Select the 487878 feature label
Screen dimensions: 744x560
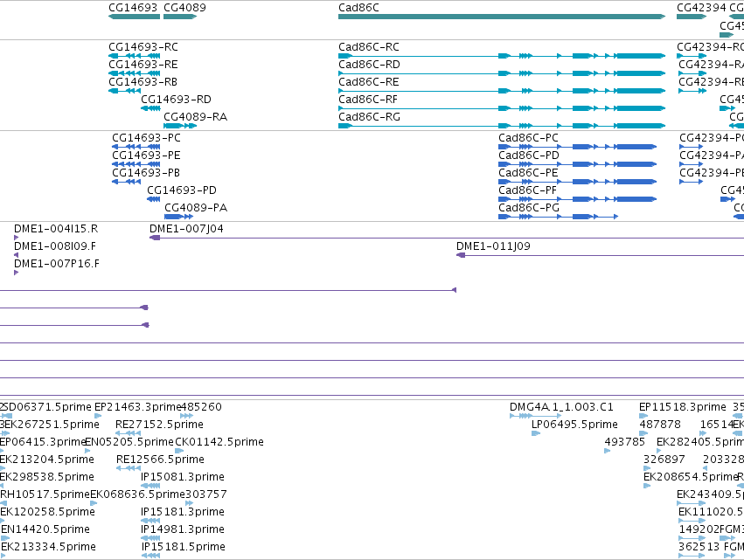(x=660, y=425)
